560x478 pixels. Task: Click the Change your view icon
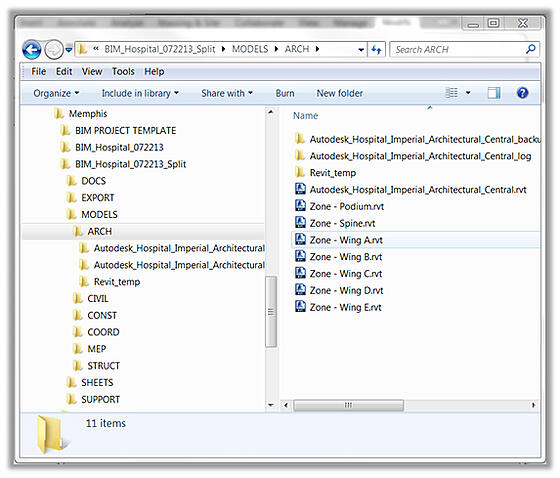coord(451,93)
